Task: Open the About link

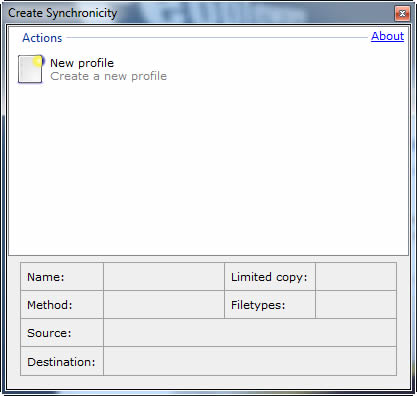Action: click(387, 36)
